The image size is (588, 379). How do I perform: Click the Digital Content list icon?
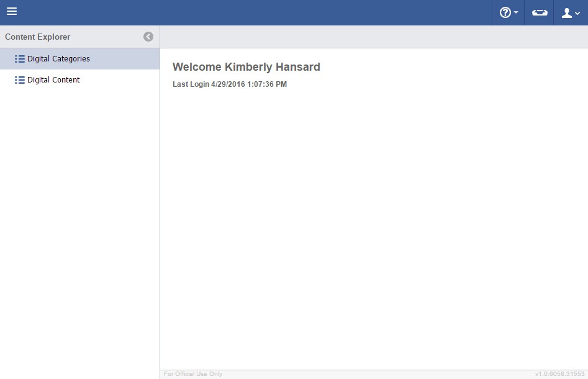pyautogui.click(x=19, y=80)
